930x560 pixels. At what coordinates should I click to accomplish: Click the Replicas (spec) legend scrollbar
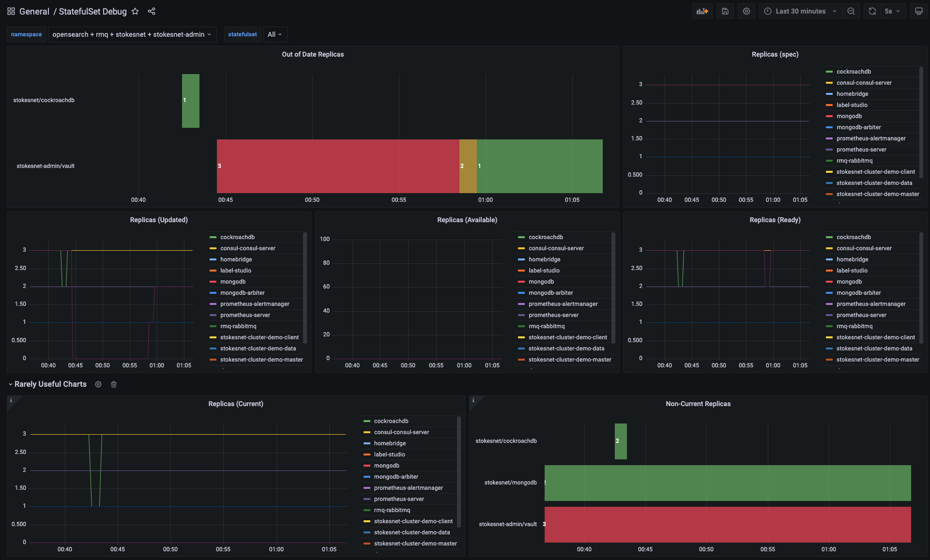pyautogui.click(x=921, y=122)
